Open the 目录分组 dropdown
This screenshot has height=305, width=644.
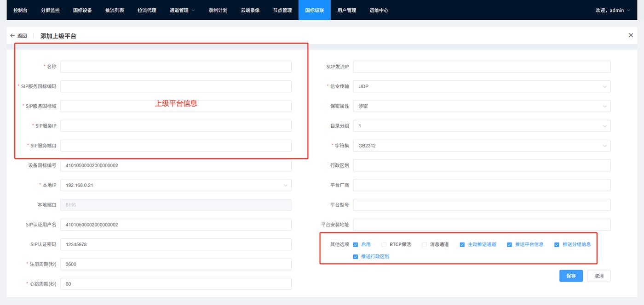[482, 126]
